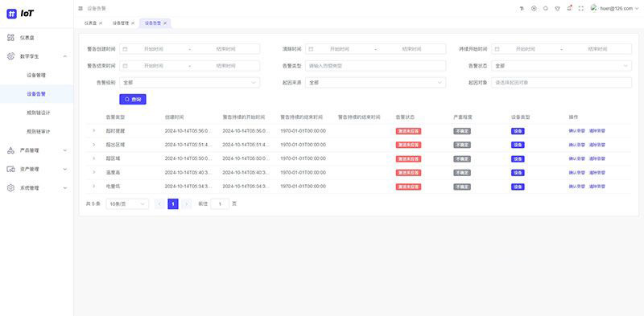The image size is (644, 316).
Task: Click 确认告警 for the 温度高 row
Action: (576, 172)
